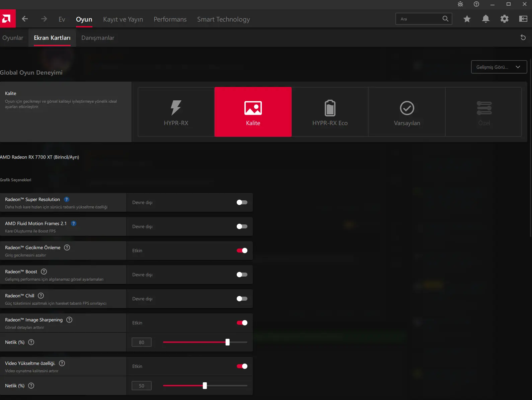Select the Kalite profile

click(253, 112)
